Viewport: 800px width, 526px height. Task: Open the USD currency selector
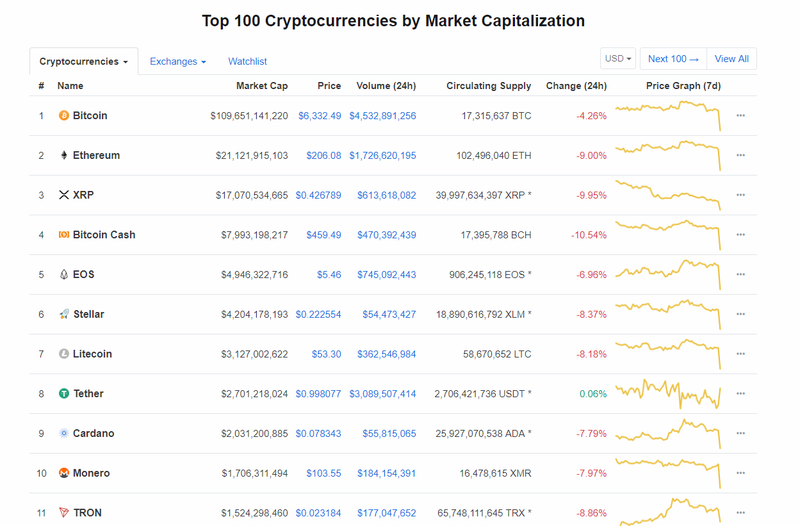click(x=618, y=59)
